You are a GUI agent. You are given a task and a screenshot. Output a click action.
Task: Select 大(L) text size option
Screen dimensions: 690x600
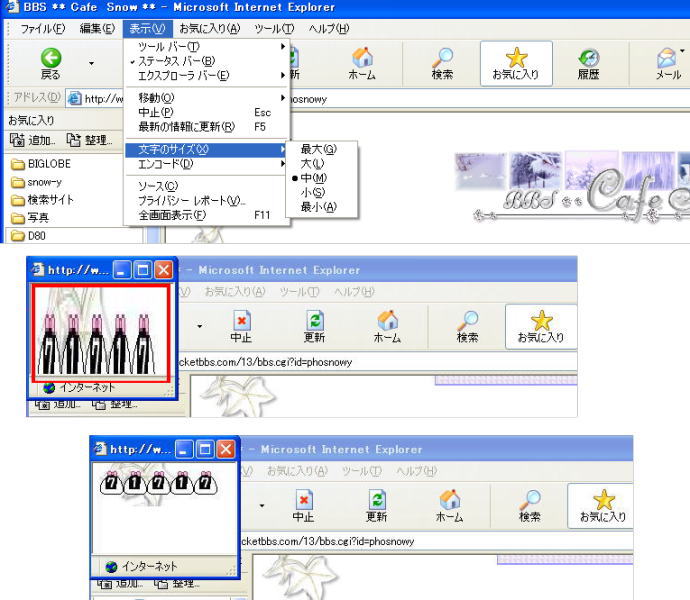click(x=312, y=163)
